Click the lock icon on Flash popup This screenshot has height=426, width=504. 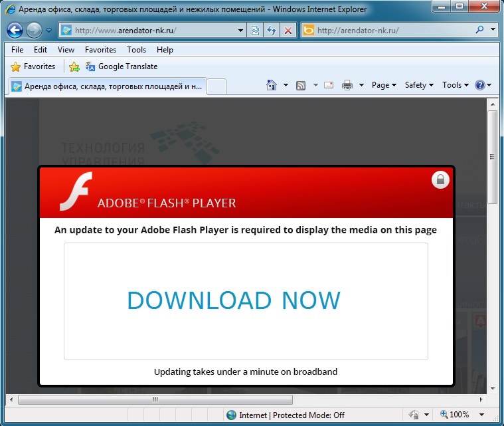(440, 179)
